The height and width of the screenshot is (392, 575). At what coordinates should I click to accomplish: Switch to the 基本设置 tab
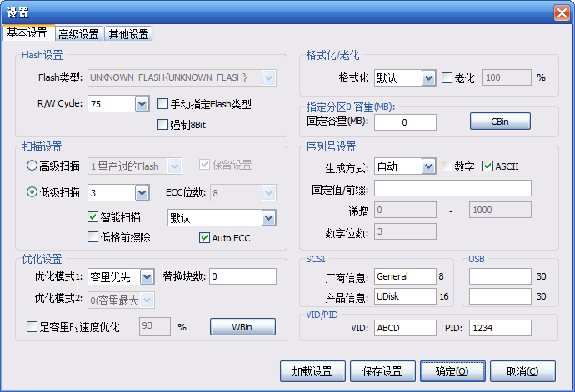[28, 33]
